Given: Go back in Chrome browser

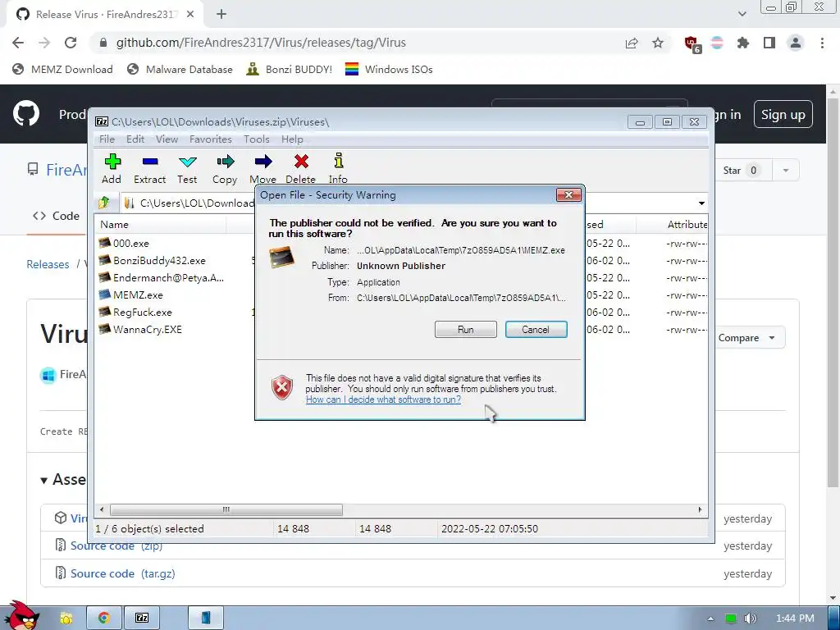Looking at the screenshot, I should pos(18,43).
